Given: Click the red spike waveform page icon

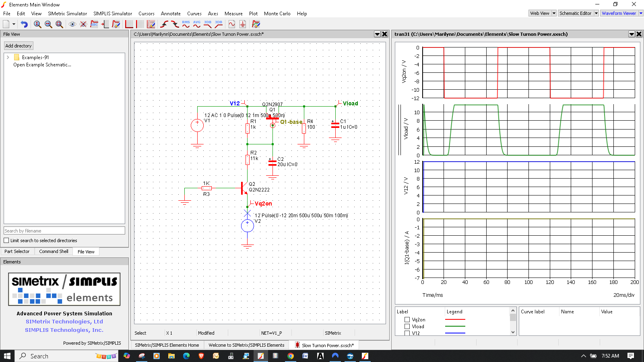Looking at the screenshot, I should 243,24.
